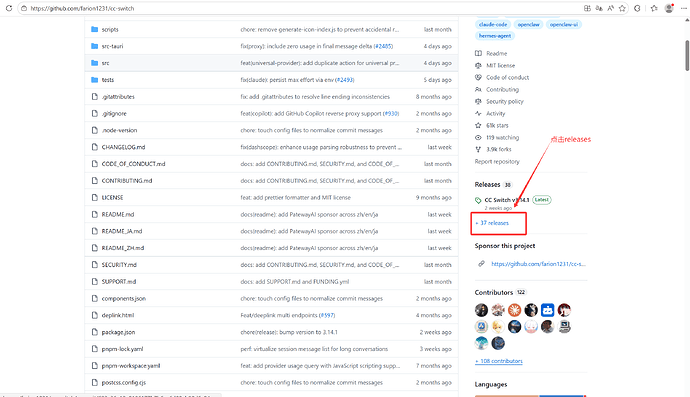
Task: Open the browser profile avatar
Action: pos(669,8)
